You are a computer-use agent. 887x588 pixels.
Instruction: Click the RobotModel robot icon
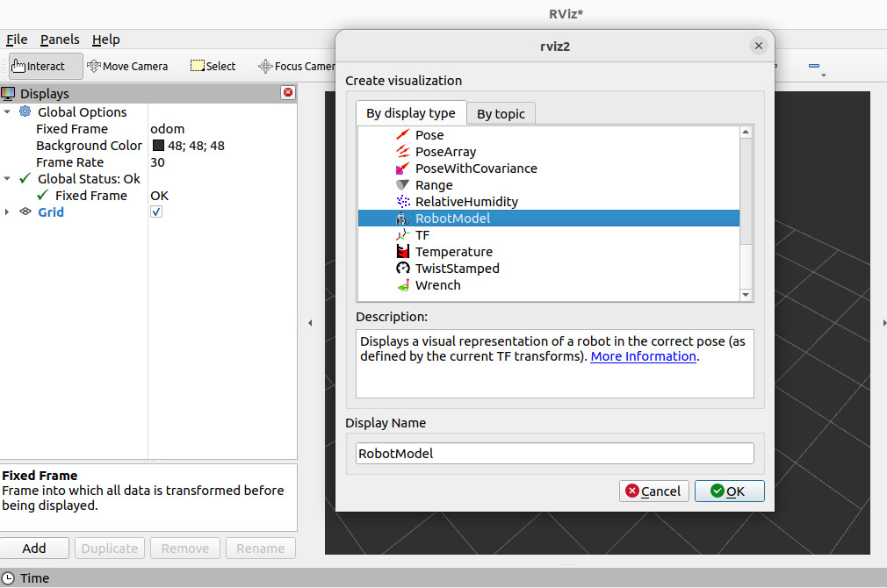(402, 219)
